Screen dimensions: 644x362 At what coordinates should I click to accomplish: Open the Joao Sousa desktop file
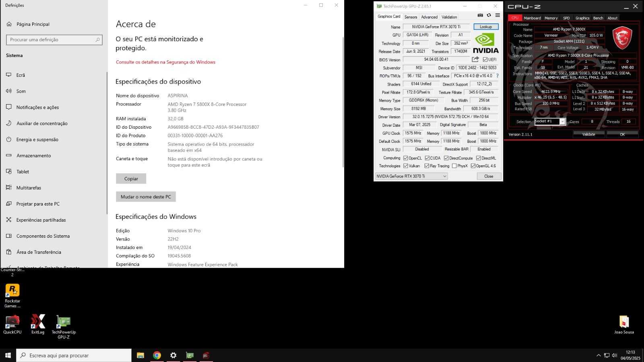point(624,325)
